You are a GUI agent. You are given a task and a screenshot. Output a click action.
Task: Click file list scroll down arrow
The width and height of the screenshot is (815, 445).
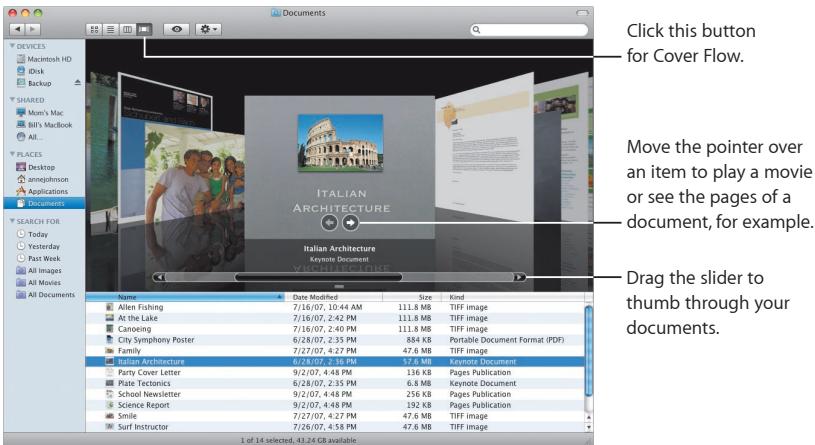pyautogui.click(x=589, y=427)
